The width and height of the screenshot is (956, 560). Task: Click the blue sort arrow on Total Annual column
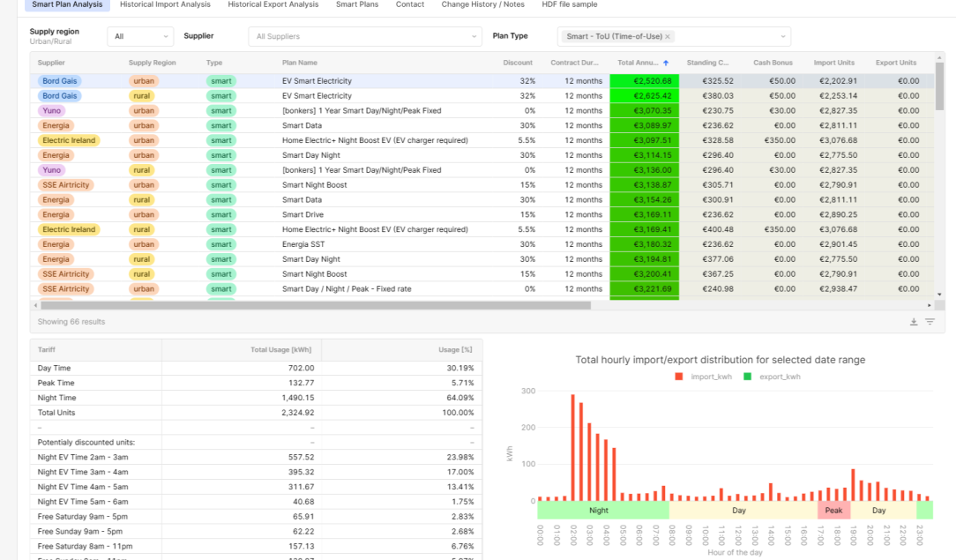(666, 63)
